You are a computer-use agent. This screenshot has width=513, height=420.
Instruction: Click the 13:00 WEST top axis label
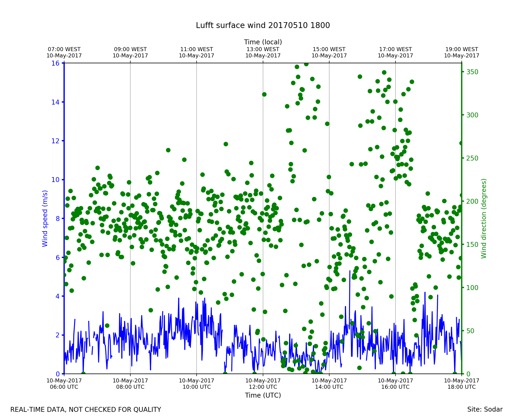click(263, 52)
